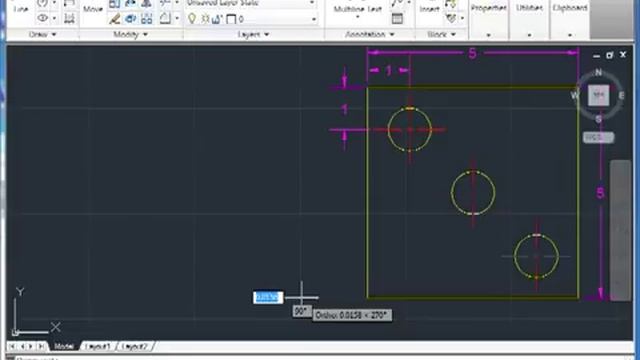Viewport: 640px width, 360px height.
Task: Click the UCS origin icon
Action: (x=16, y=332)
